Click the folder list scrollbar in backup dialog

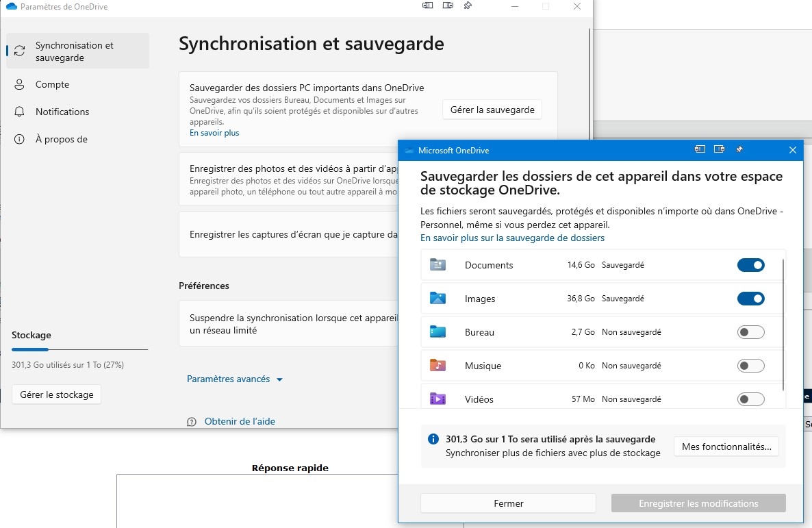pyautogui.click(x=783, y=325)
